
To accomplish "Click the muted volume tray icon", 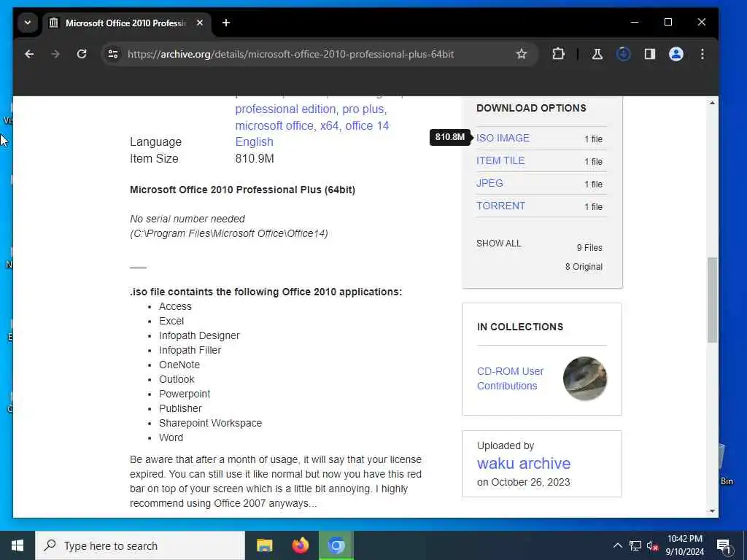I will point(652,545).
